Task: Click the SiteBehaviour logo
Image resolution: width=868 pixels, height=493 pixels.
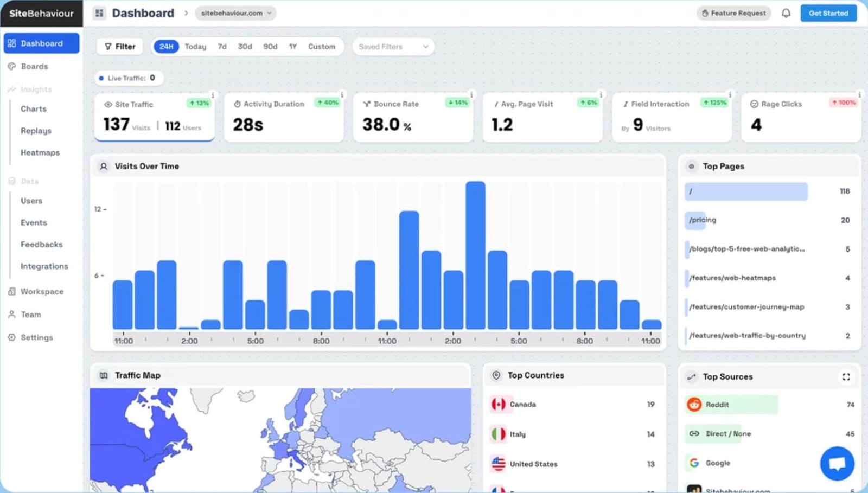Action: coord(41,14)
